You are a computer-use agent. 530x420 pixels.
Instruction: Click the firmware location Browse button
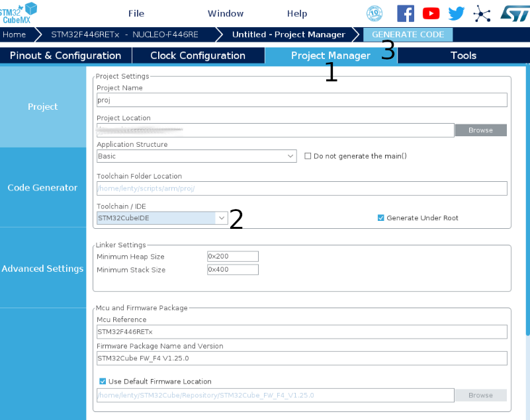coord(480,396)
